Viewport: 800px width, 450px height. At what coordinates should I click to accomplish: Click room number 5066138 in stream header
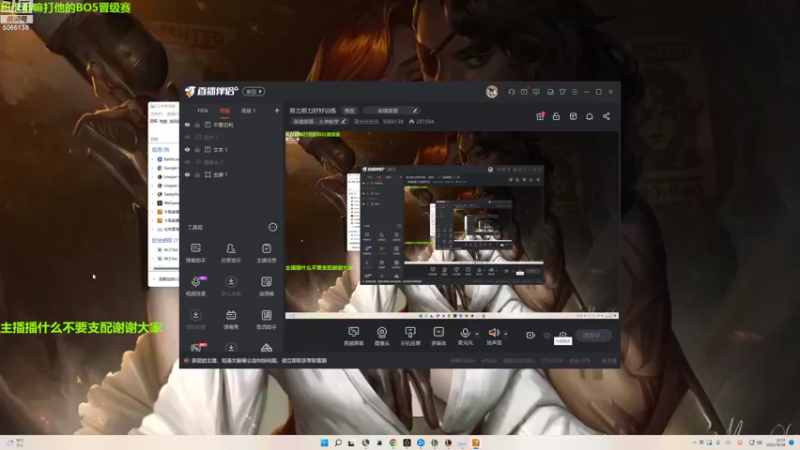tap(393, 121)
